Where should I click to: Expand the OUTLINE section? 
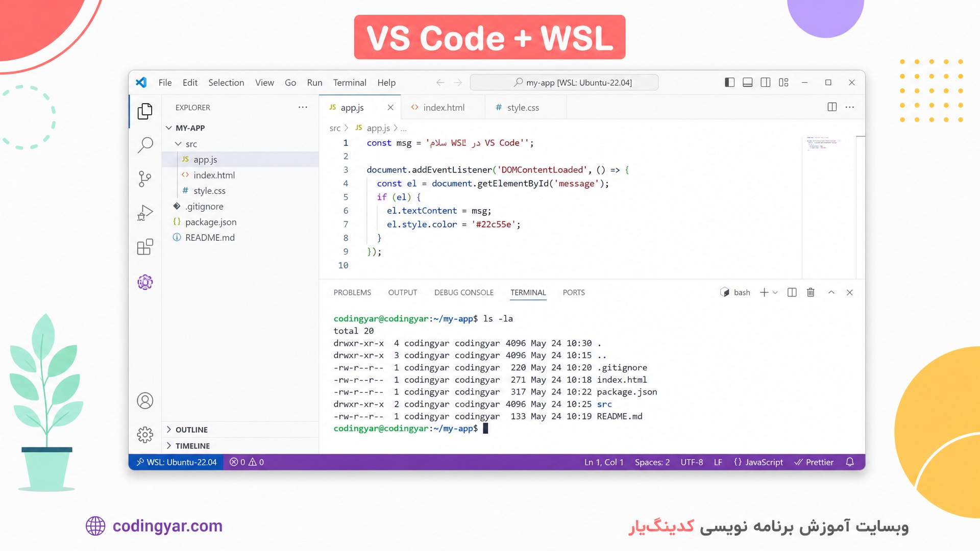pos(240,430)
